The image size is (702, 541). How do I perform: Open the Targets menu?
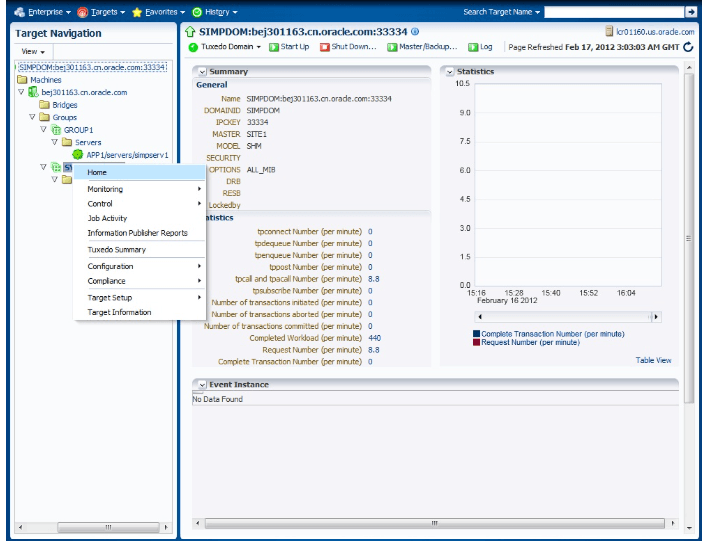[x=107, y=12]
